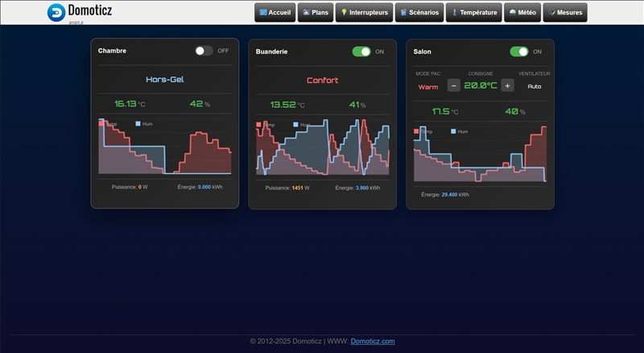
Task: Click the Chambre Énergie 0.000 kWh reading
Action: tap(200, 187)
